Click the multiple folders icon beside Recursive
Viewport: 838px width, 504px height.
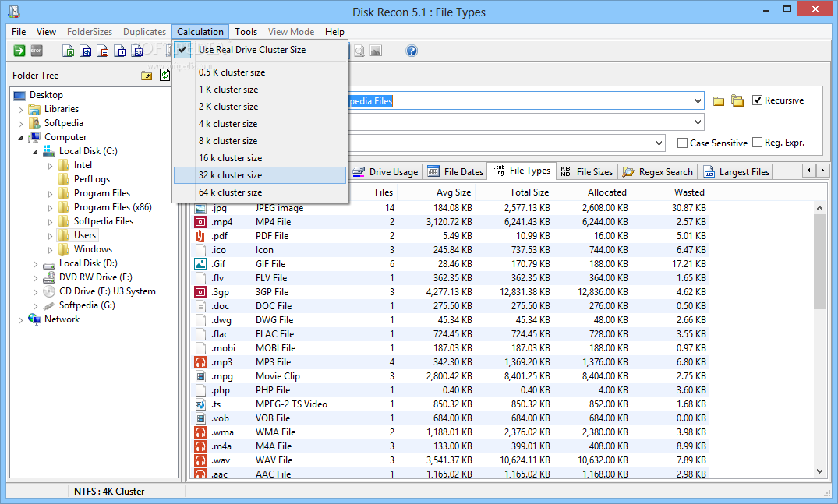coord(737,100)
